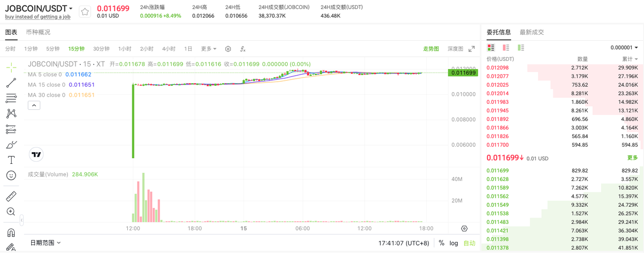
Task: Select the 币种概况 tab
Action: click(x=38, y=32)
